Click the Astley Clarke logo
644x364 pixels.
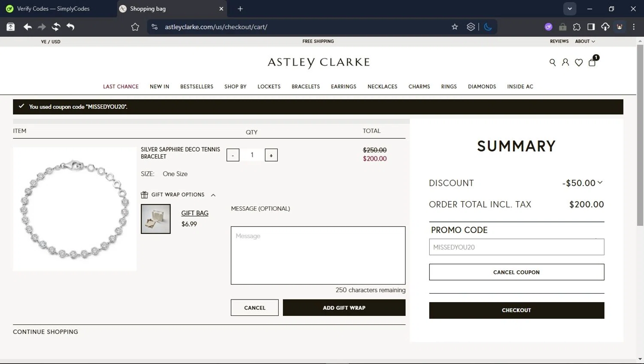319,63
